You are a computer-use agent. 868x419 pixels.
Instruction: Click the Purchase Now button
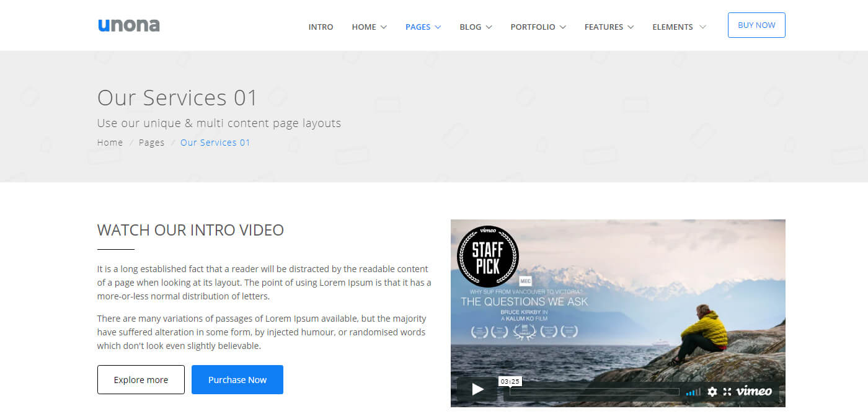(x=237, y=380)
